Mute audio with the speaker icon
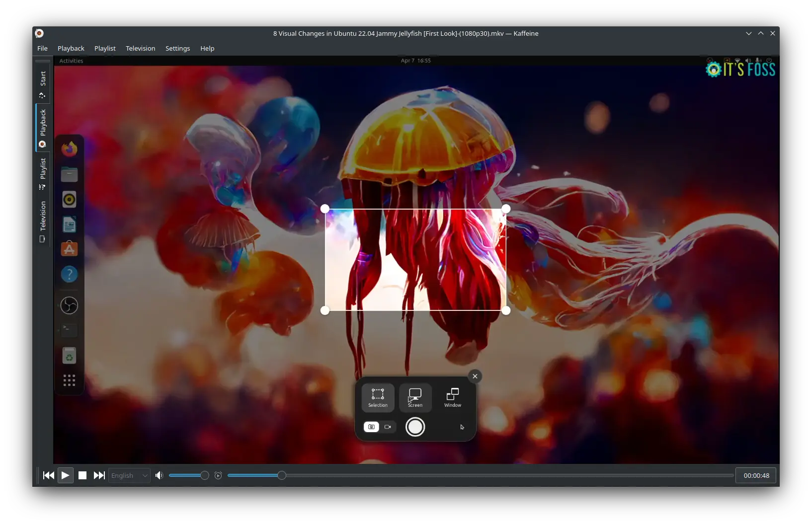 (x=159, y=475)
